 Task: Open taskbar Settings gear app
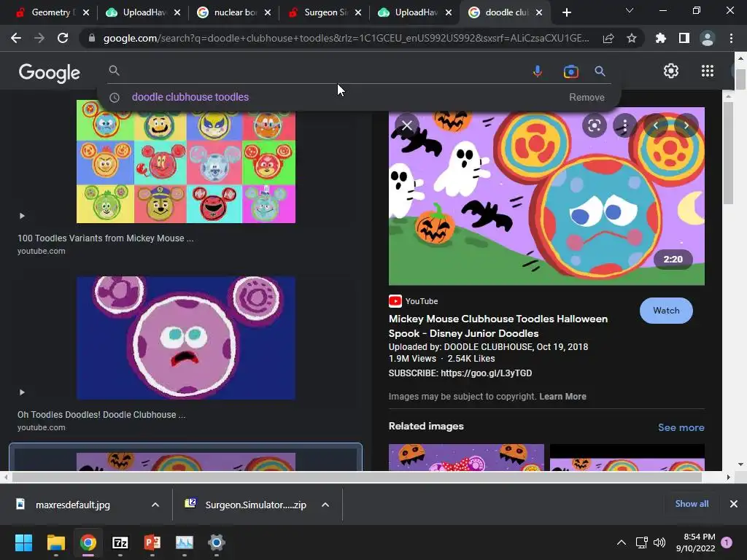tap(216, 542)
